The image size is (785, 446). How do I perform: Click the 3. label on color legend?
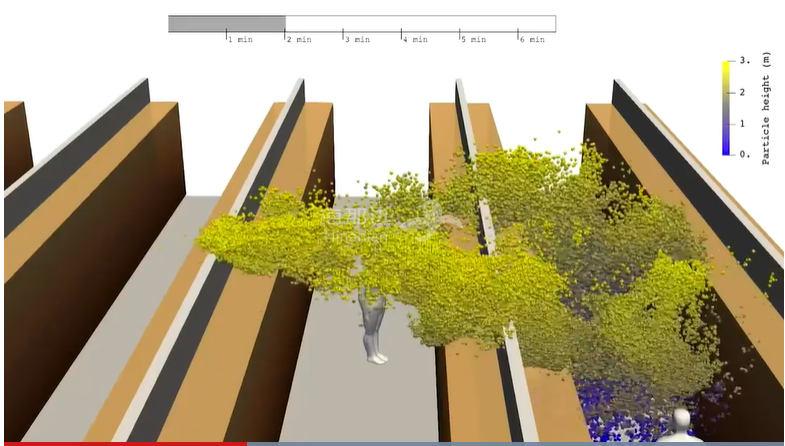click(x=744, y=61)
